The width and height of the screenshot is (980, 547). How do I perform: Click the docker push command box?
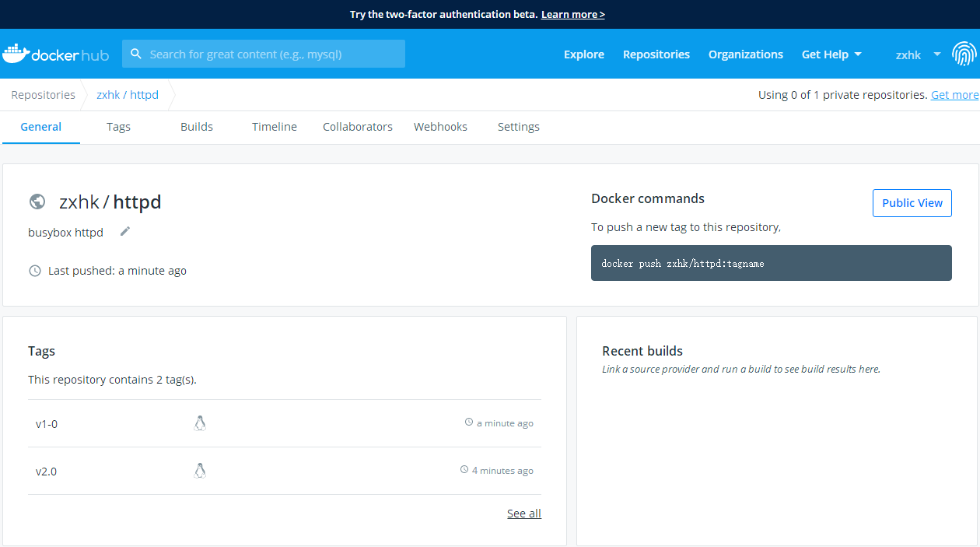(x=772, y=263)
